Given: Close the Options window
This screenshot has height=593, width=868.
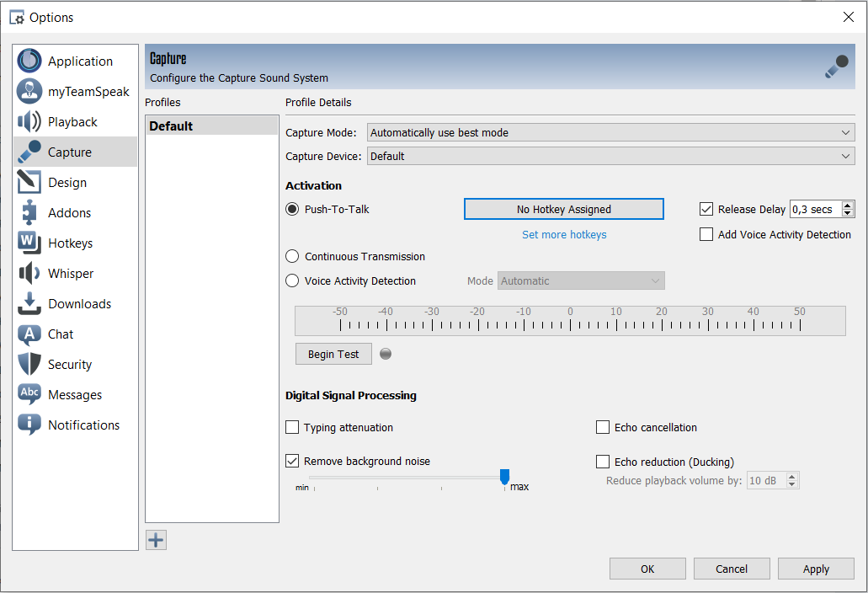Looking at the screenshot, I should click(x=848, y=17).
